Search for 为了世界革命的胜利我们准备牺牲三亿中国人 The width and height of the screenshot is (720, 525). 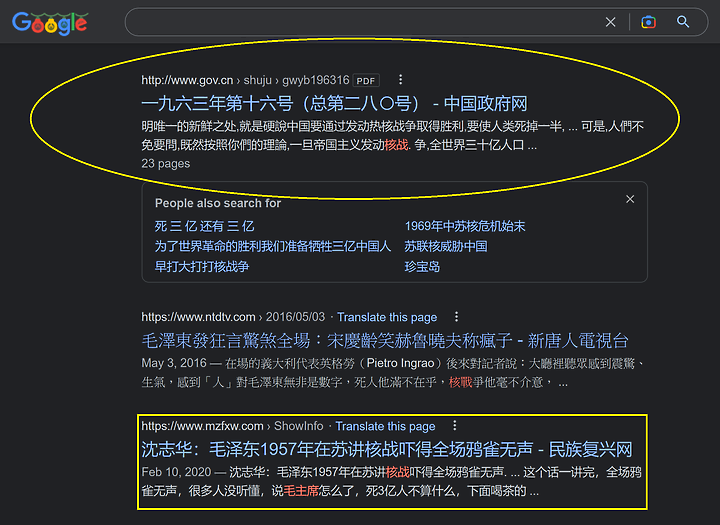point(273,247)
